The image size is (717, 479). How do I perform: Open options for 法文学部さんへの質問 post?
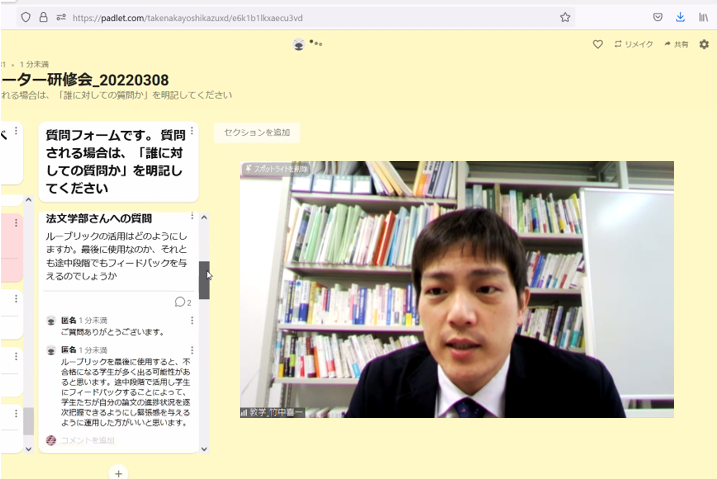coord(192,215)
